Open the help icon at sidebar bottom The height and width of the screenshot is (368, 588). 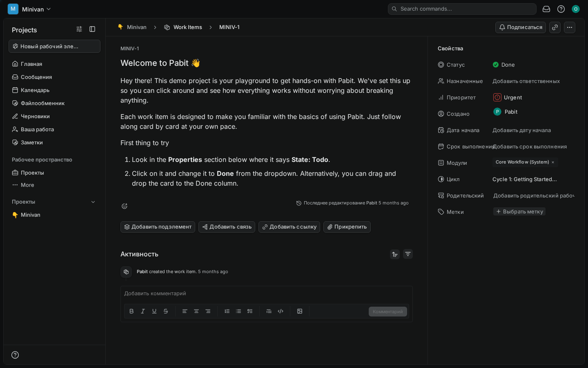coord(15,355)
